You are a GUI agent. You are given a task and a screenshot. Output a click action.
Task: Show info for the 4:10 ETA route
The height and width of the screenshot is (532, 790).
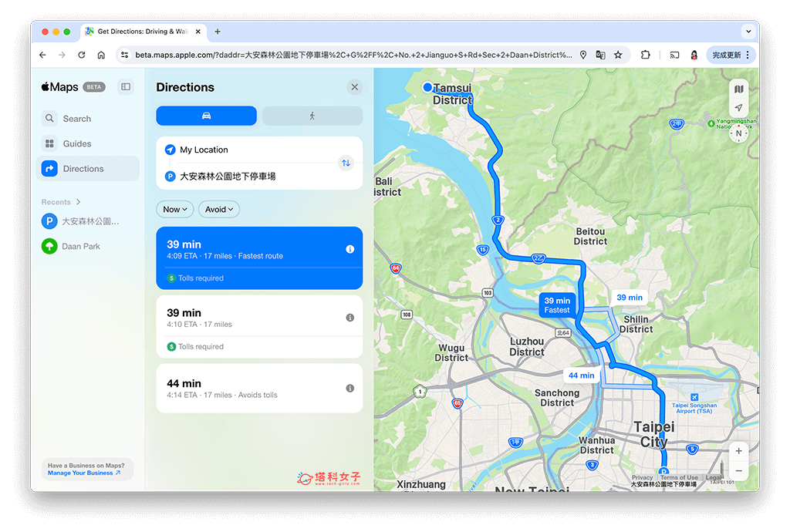[350, 318]
